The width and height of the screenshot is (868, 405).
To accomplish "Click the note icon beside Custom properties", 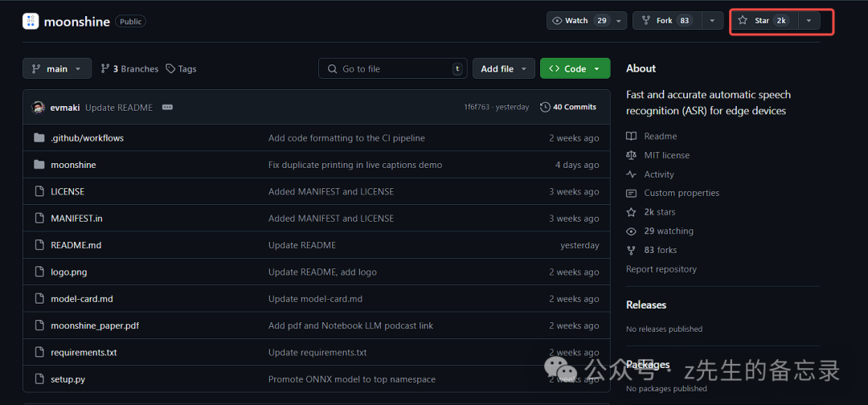I will tap(631, 193).
